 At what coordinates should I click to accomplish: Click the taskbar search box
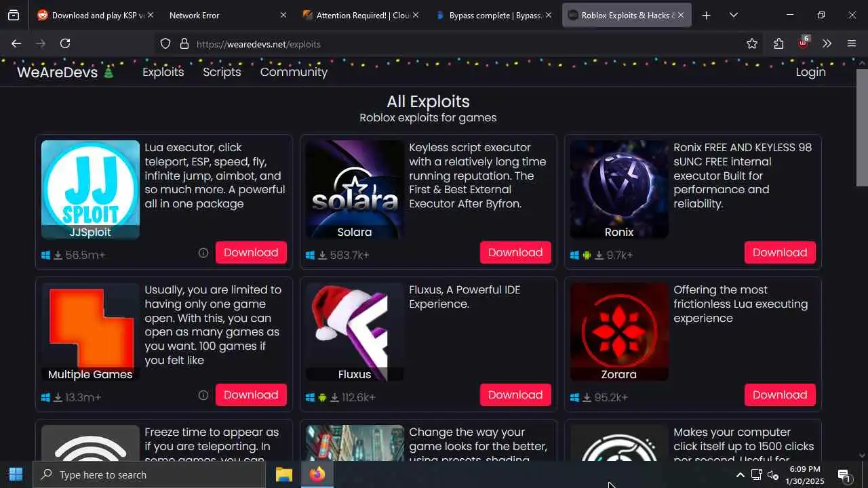point(149,474)
